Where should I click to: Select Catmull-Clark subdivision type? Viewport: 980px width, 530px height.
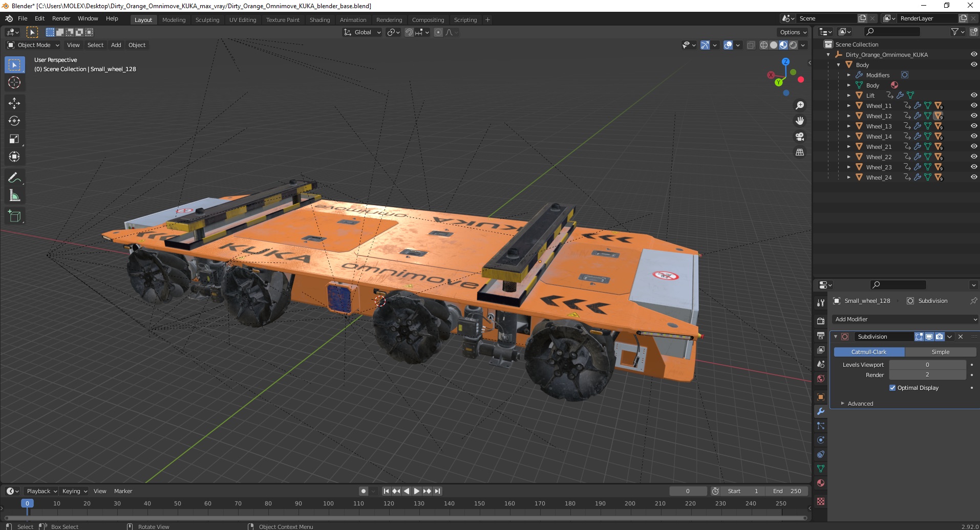pos(869,352)
